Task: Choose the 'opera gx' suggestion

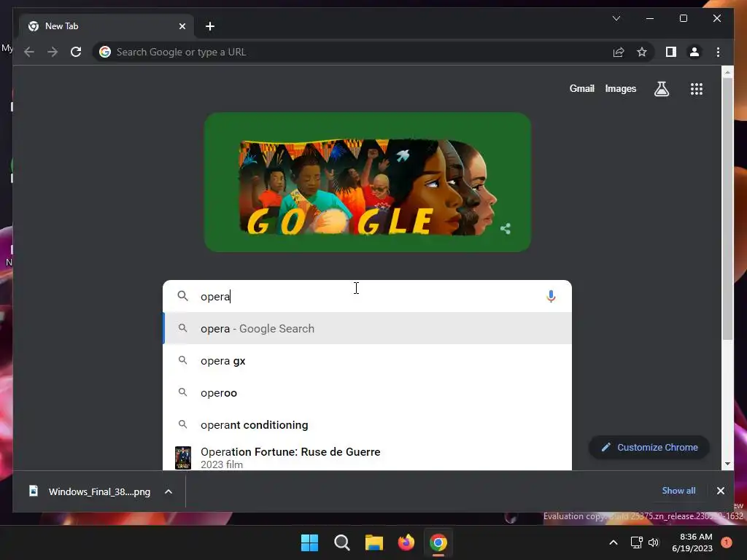Action: click(367, 360)
